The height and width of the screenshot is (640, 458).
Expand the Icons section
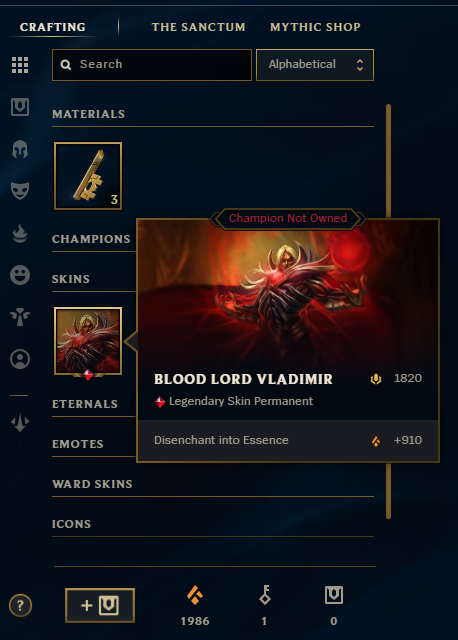pyautogui.click(x=213, y=524)
